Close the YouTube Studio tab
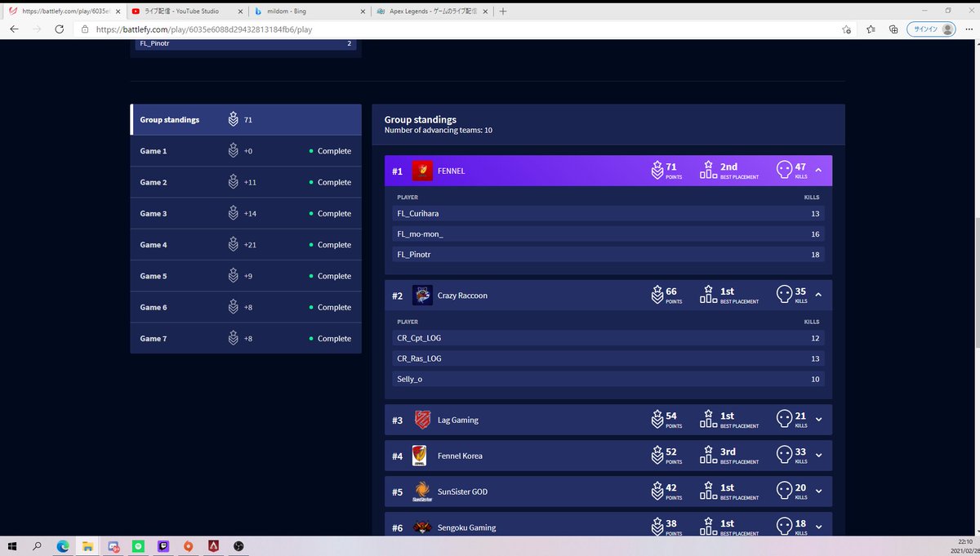The width and height of the screenshot is (980, 556). (x=240, y=11)
